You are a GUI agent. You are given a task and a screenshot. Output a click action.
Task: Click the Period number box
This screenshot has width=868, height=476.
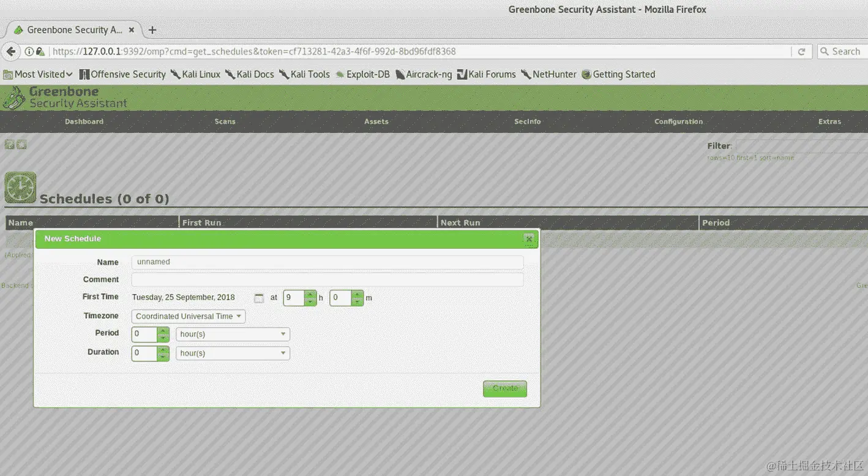point(144,334)
